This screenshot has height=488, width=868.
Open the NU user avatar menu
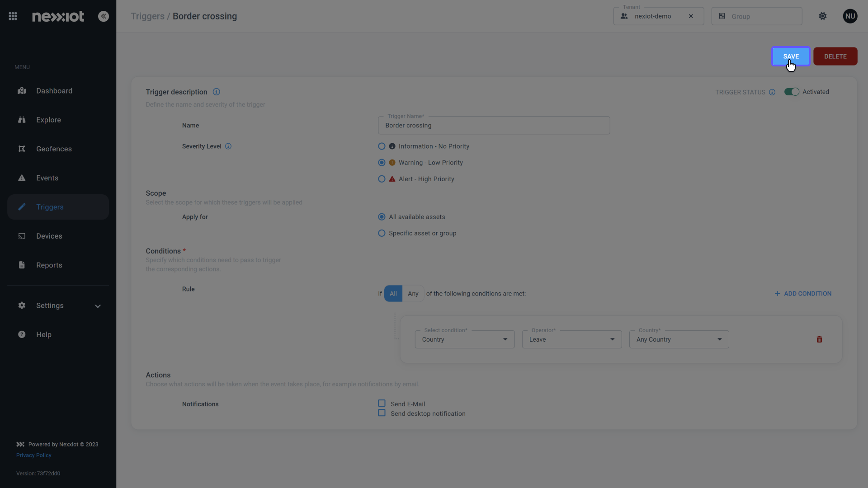click(850, 16)
